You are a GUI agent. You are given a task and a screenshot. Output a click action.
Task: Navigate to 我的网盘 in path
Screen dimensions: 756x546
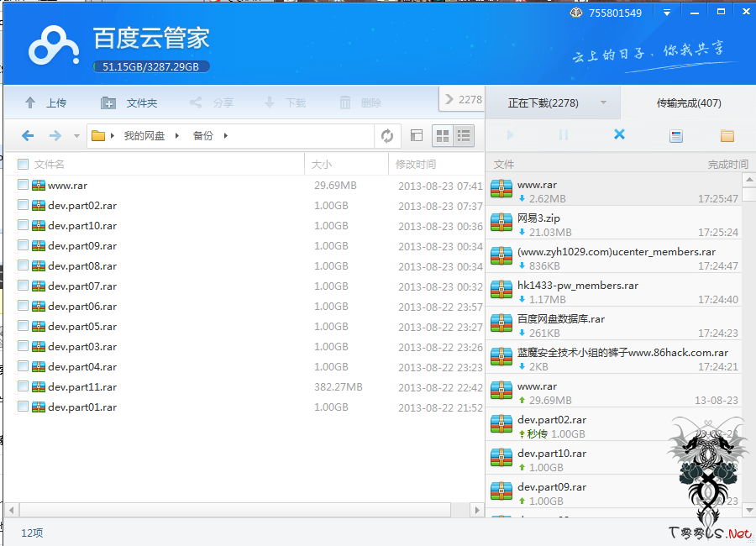pos(144,135)
